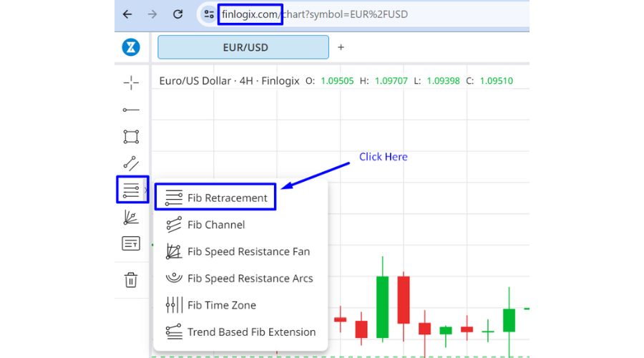The width and height of the screenshot is (644, 358).
Task: Choose Fib Channel from the menu
Action: click(x=215, y=225)
